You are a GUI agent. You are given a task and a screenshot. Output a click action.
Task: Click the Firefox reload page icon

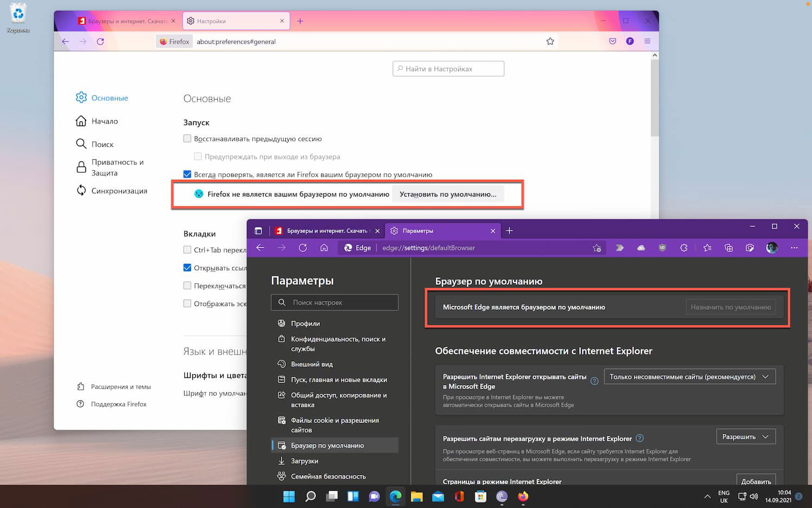coord(100,41)
